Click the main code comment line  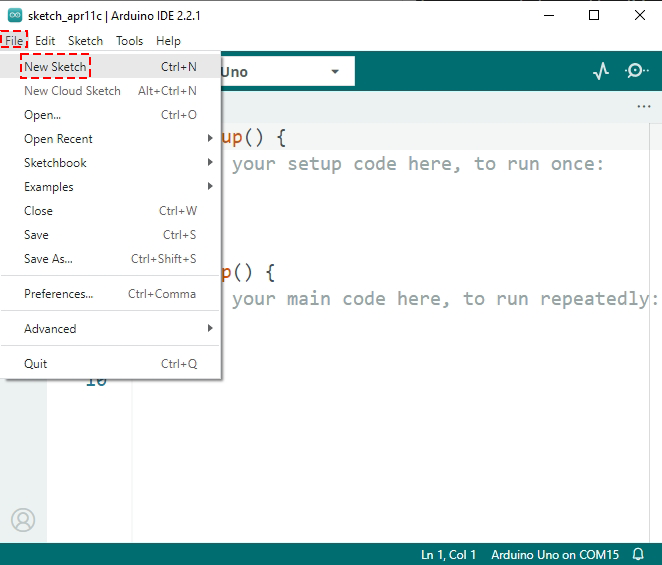445,299
